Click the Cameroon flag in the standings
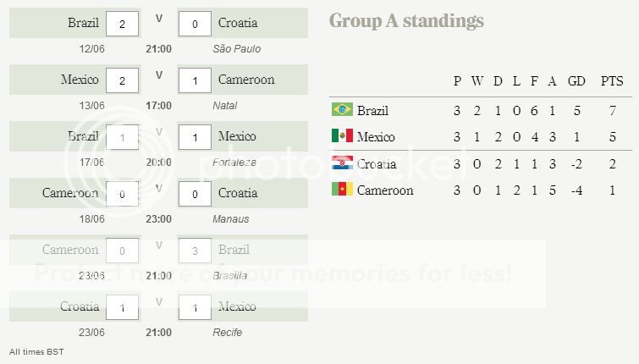The image size is (639, 364). point(342,190)
